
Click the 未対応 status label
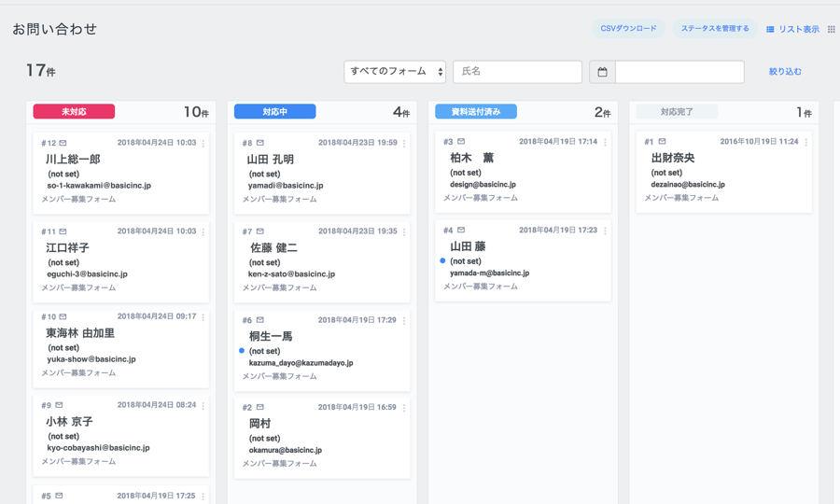[74, 112]
